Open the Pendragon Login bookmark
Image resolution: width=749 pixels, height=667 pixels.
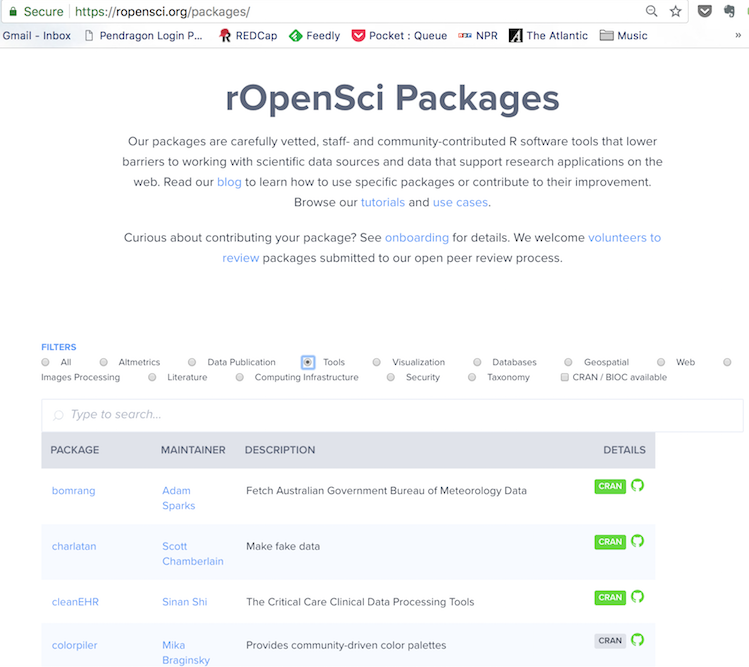(x=144, y=36)
